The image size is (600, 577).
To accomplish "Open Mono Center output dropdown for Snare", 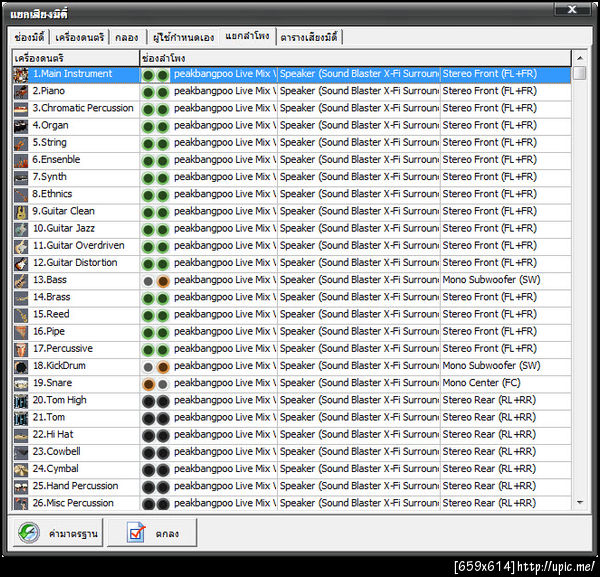I will point(505,383).
